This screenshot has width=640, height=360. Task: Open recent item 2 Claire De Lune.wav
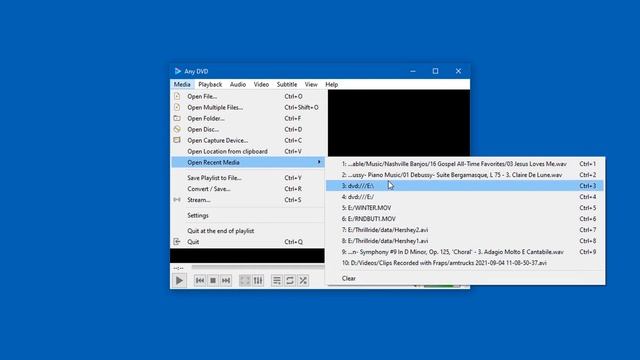(x=465, y=175)
